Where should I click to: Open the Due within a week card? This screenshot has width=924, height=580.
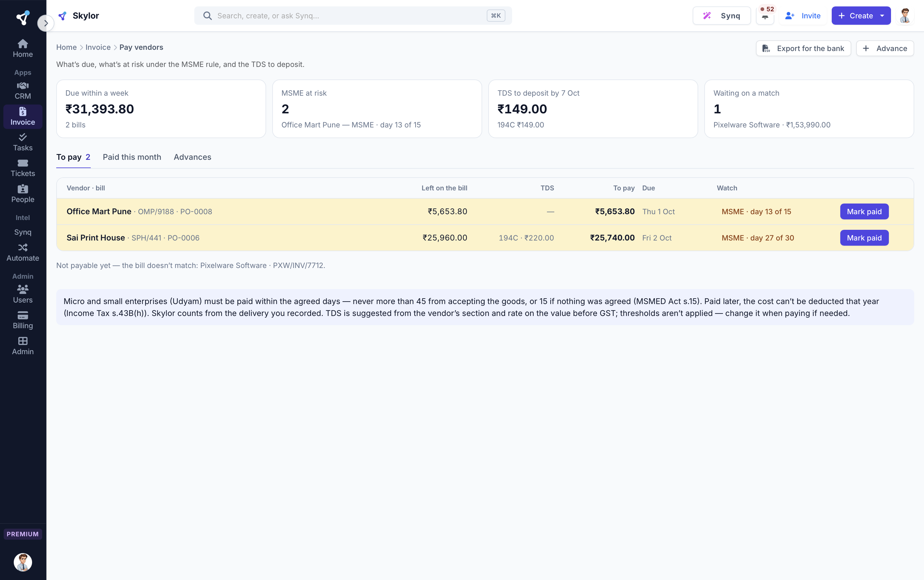coord(161,108)
